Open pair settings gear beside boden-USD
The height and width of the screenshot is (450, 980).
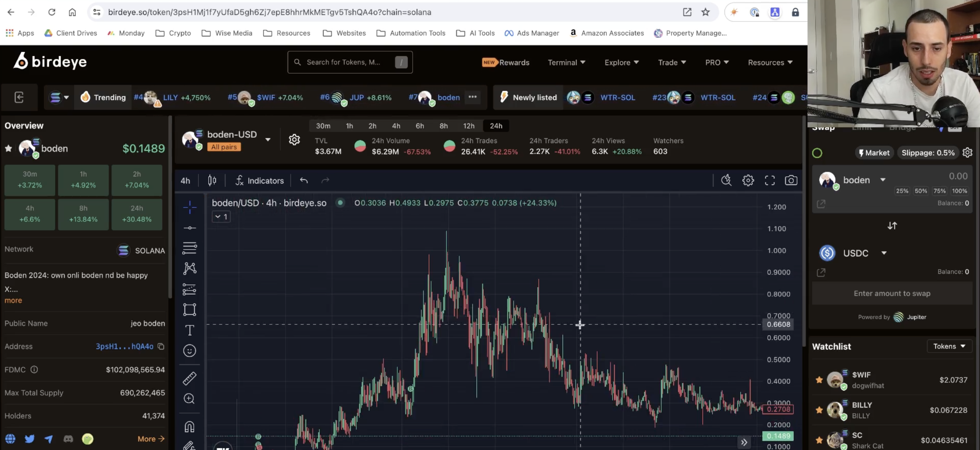294,140
